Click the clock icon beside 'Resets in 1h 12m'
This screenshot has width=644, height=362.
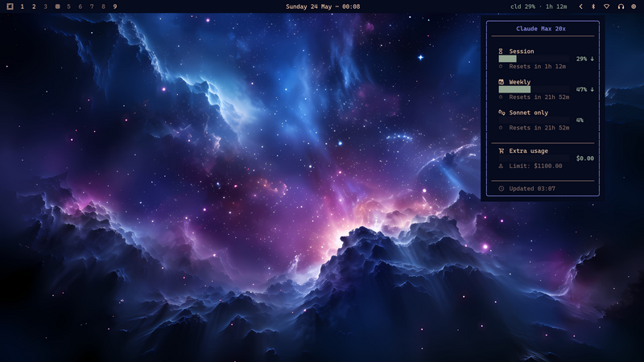pos(501,67)
